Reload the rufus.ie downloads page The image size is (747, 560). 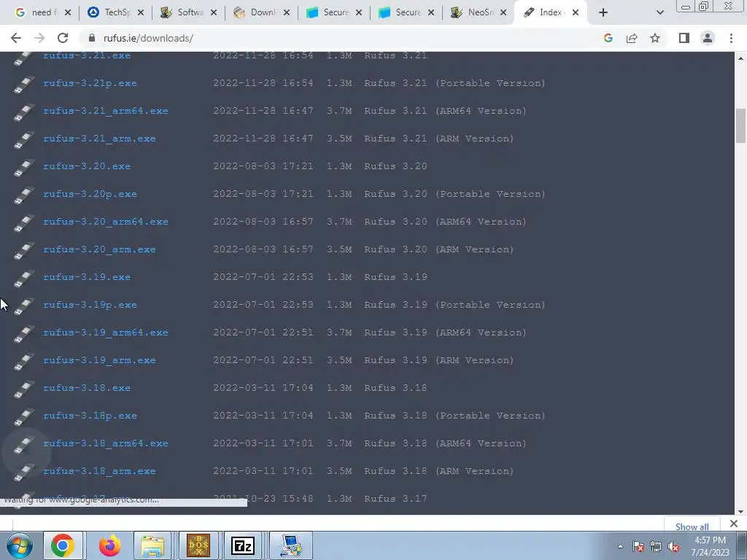pos(63,38)
